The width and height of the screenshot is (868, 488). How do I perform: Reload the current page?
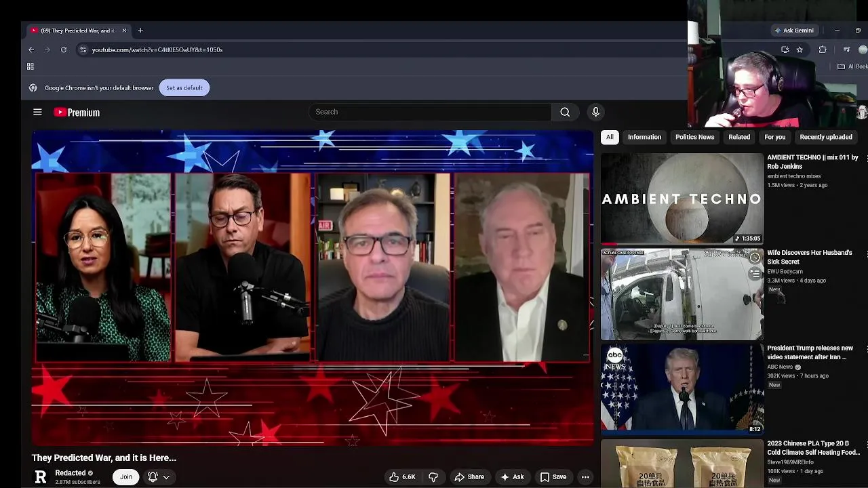64,49
